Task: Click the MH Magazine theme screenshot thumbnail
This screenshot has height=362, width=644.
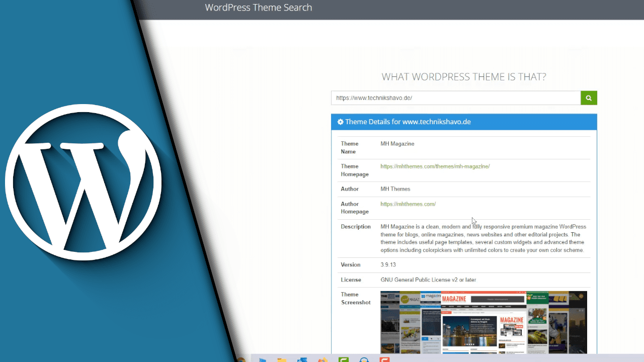Action: 484,322
